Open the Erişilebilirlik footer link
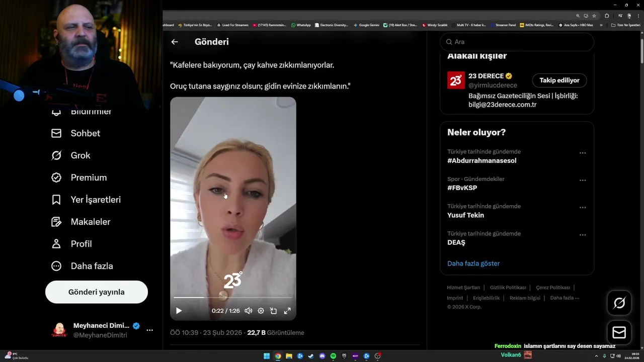 (487, 298)
